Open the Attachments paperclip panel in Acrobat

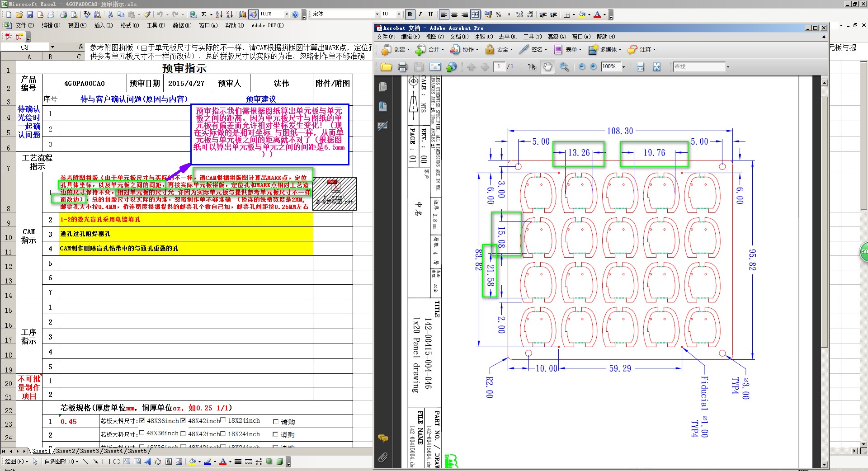(382, 457)
